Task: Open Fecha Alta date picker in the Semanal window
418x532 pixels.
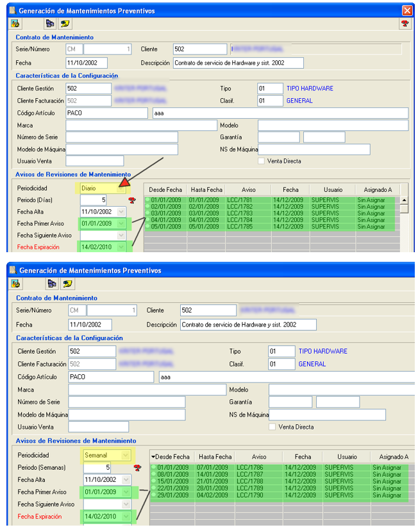Action: pos(126,480)
